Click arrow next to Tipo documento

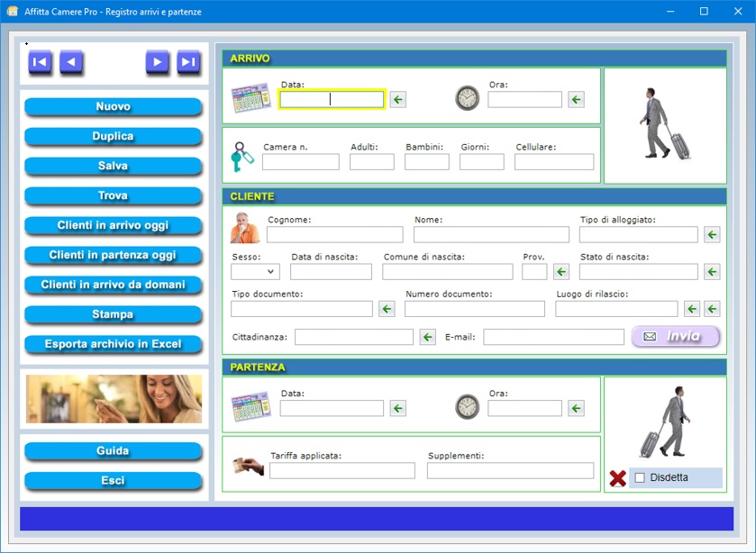387,309
